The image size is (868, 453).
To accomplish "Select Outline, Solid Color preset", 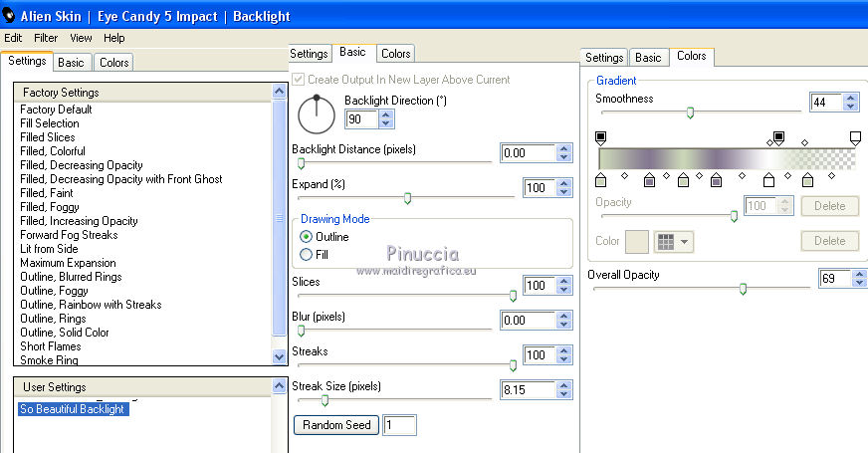I will pos(65,333).
